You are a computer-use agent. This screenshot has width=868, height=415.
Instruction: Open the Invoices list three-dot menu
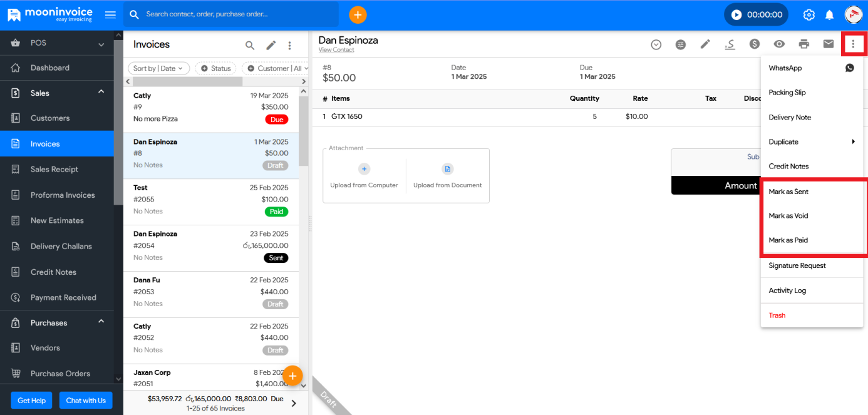289,45
